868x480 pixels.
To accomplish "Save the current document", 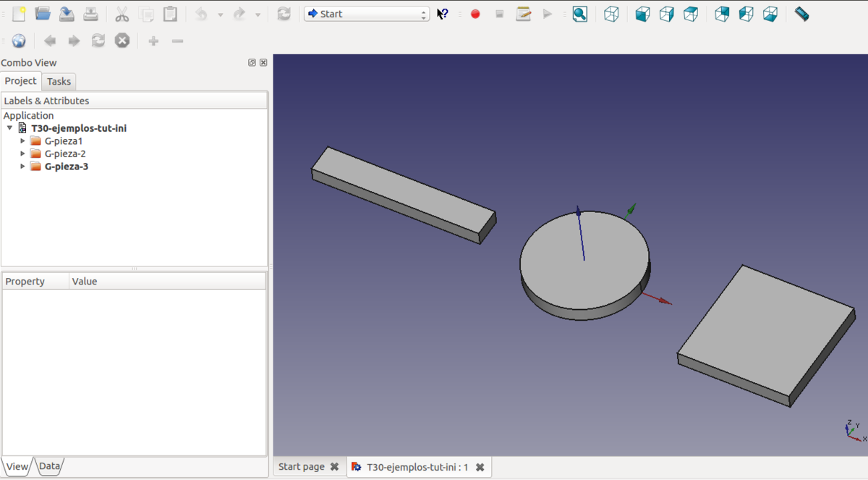I will coord(67,14).
